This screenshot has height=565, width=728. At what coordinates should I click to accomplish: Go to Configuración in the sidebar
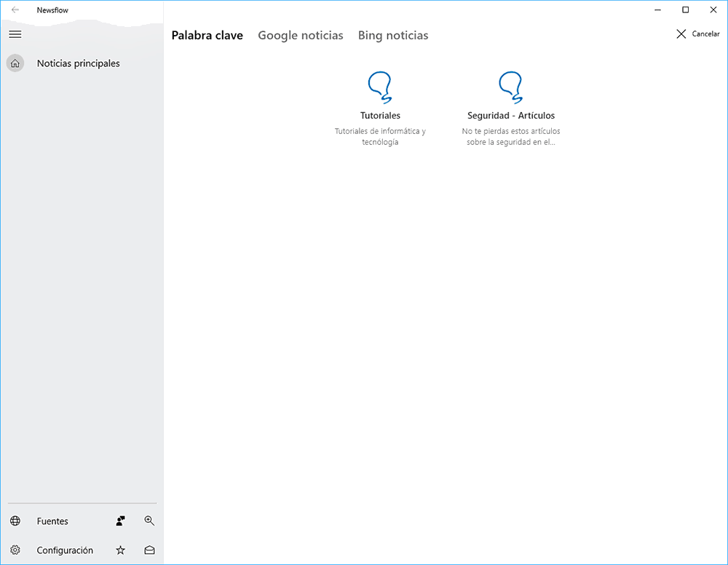pos(65,550)
